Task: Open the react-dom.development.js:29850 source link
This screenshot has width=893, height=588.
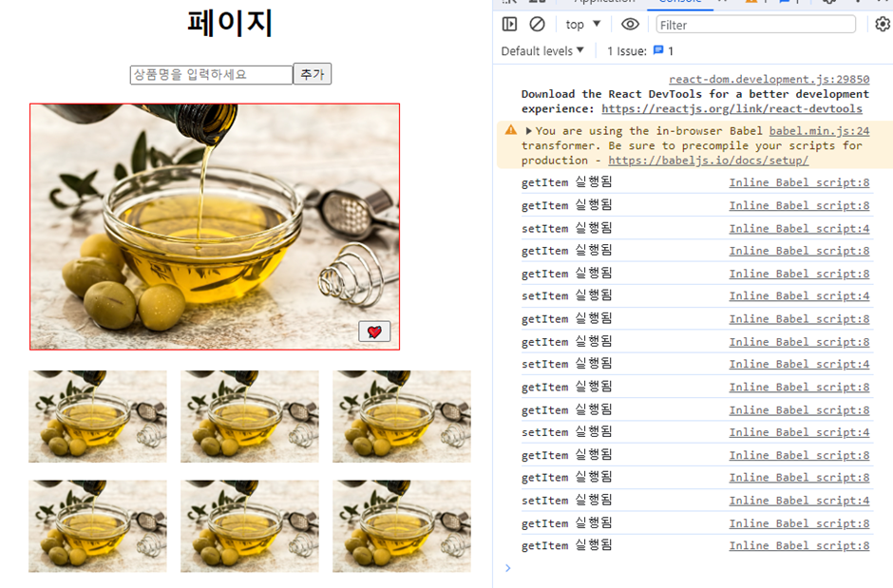Action: coord(769,79)
